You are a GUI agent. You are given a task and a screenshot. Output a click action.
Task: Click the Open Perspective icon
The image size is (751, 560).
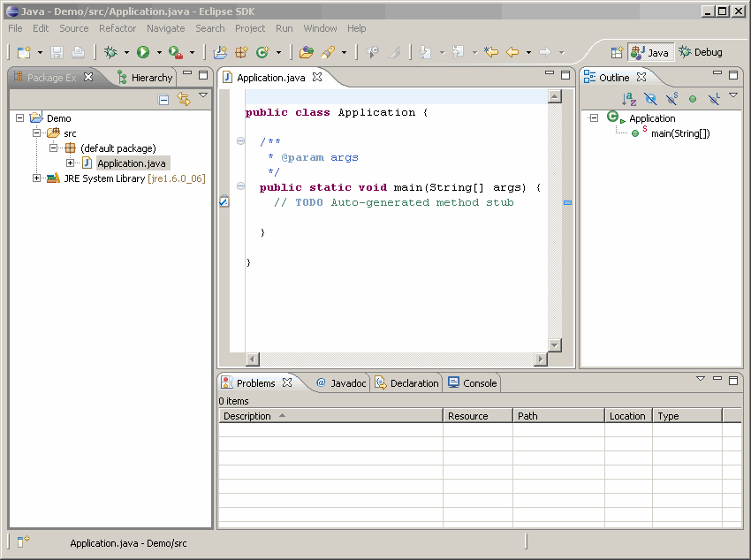[618, 52]
